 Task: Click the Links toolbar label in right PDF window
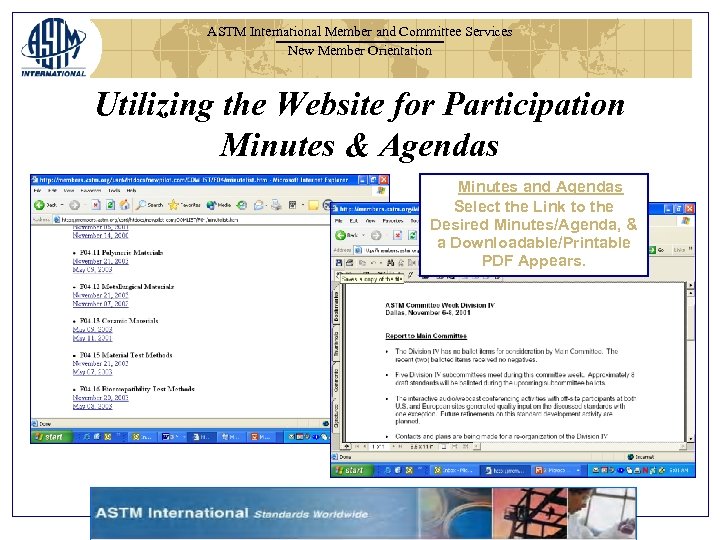[679, 250]
